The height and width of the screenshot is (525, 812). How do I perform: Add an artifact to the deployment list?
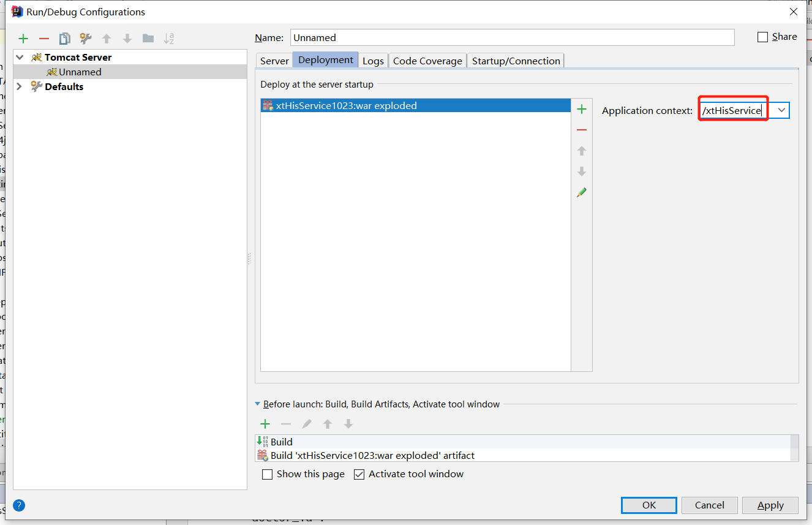click(x=582, y=109)
